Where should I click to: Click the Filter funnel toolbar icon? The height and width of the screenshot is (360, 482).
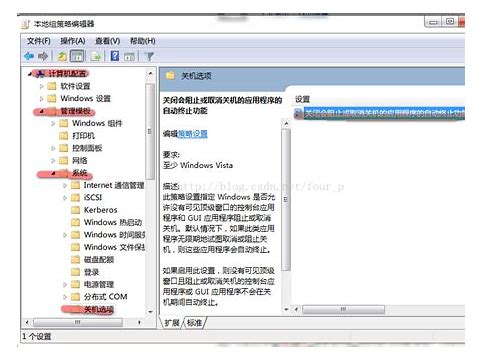149,56
